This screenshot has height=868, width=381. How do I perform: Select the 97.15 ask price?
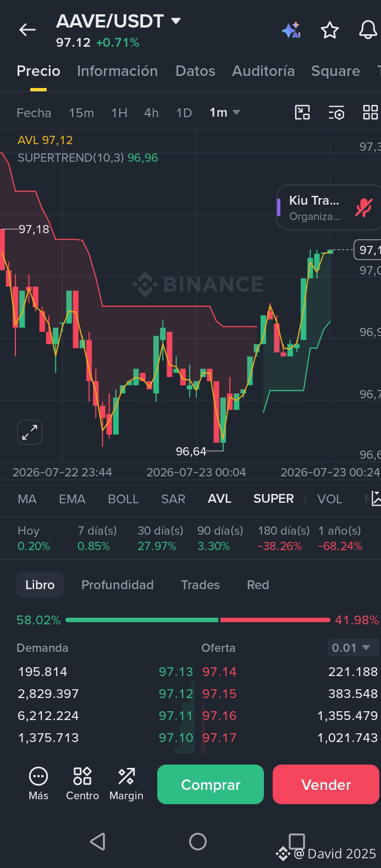coord(219,694)
